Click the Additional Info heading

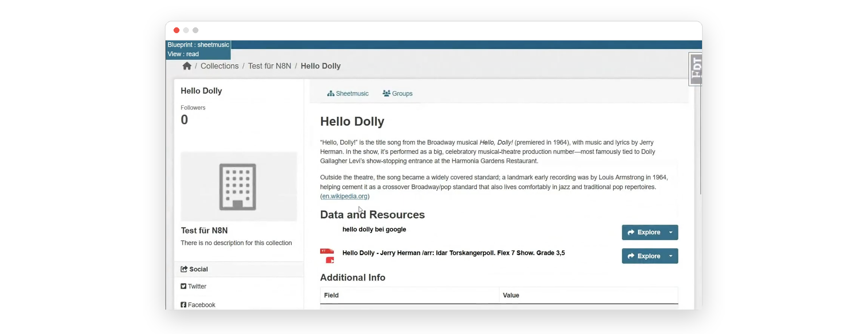pyautogui.click(x=353, y=278)
